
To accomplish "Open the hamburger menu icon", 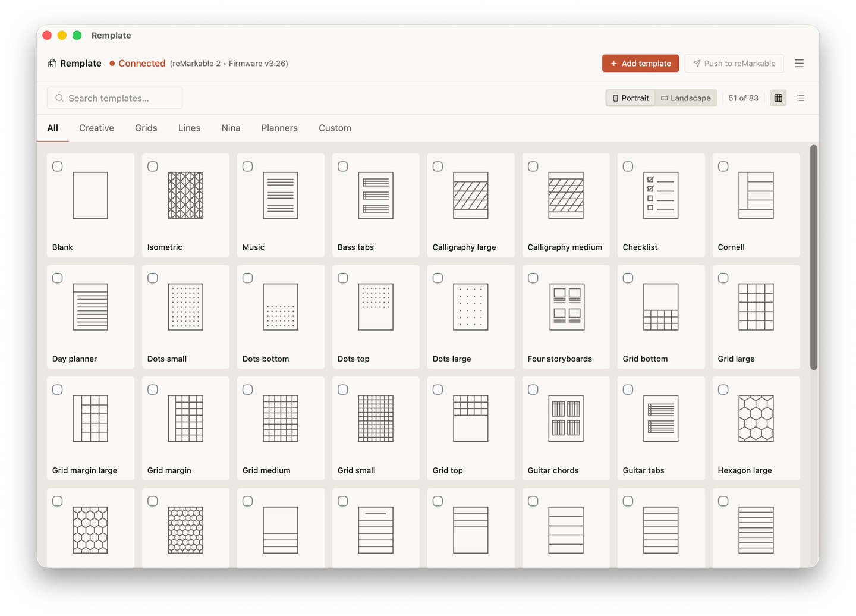I will (x=799, y=63).
